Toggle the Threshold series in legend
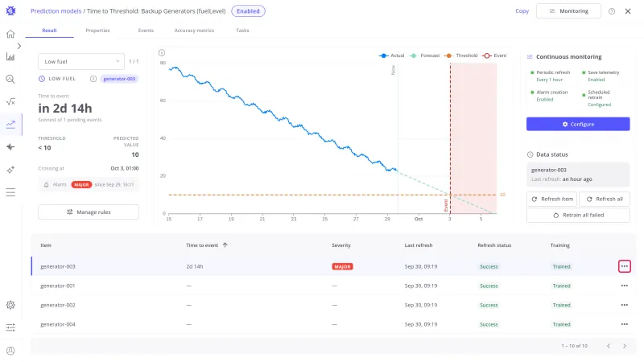 click(460, 56)
